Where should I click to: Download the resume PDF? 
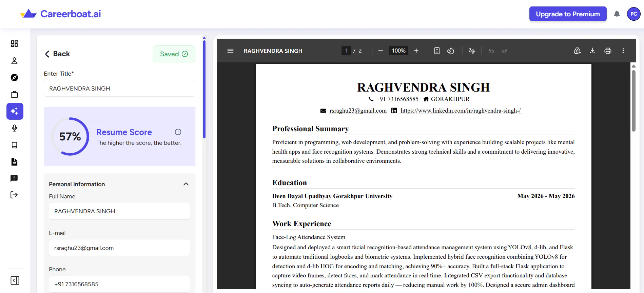[592, 51]
